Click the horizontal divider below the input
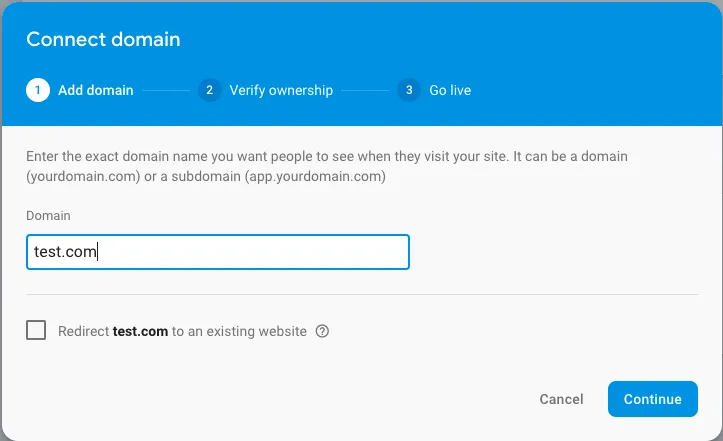The width and height of the screenshot is (723, 441). pyautogui.click(x=361, y=294)
